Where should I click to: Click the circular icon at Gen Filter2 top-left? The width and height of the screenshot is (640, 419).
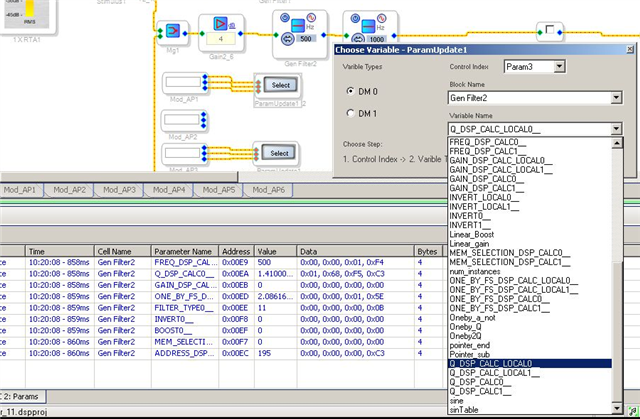point(285,18)
